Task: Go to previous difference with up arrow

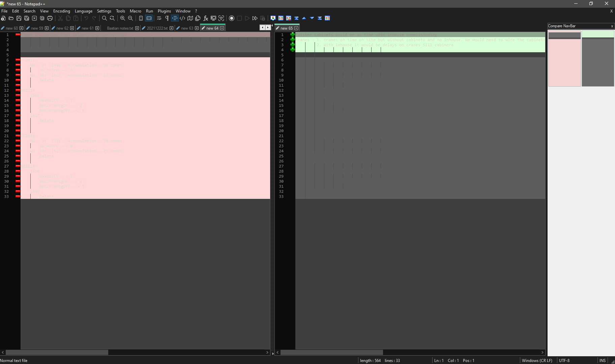Action: 304,18
